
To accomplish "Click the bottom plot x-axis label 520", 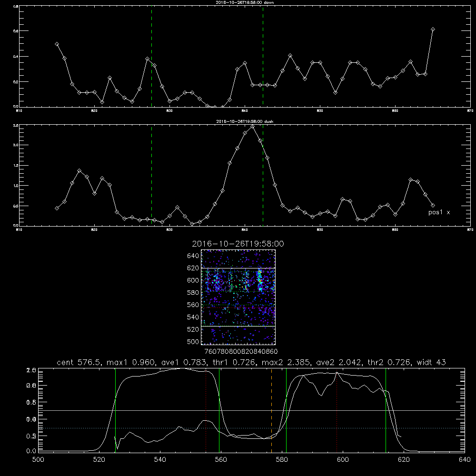I will coord(99,460).
